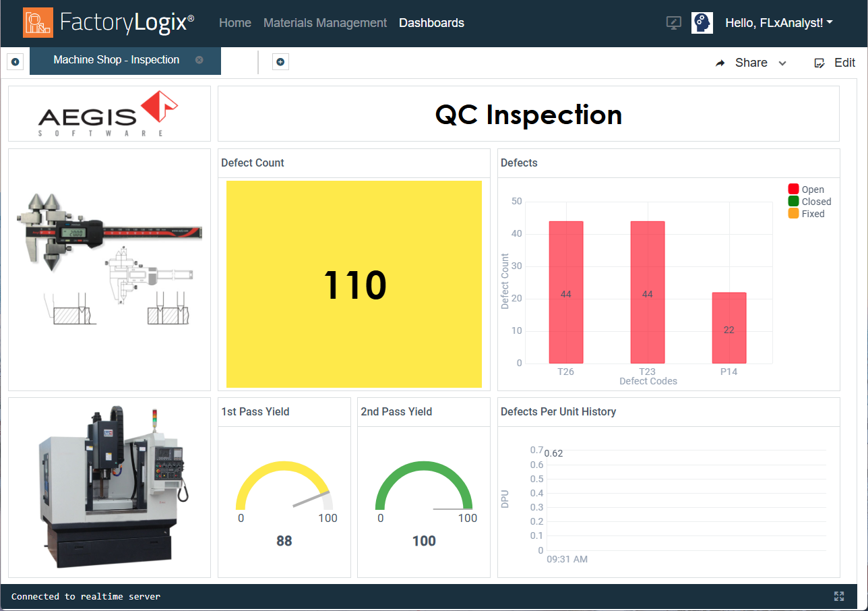
Task: Click the Home navigation link
Action: (235, 22)
